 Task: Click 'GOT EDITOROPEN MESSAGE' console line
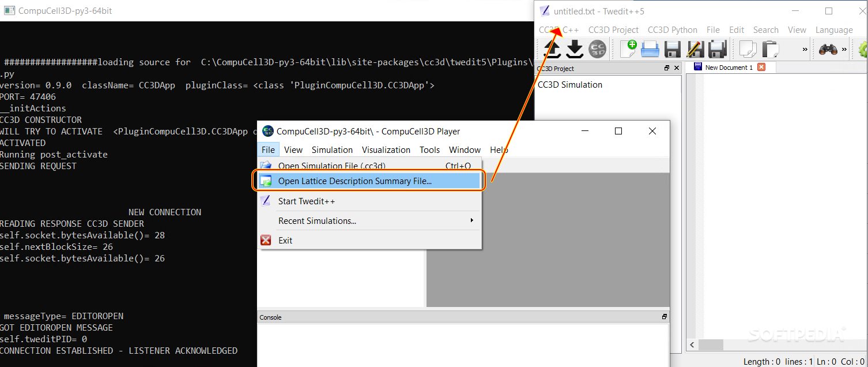click(x=56, y=328)
